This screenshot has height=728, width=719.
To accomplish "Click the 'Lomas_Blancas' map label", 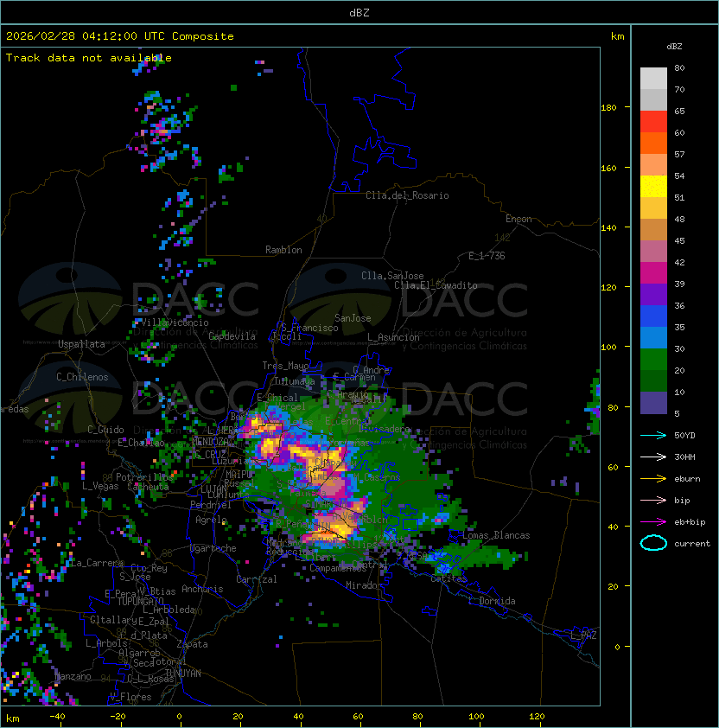I will tap(496, 535).
